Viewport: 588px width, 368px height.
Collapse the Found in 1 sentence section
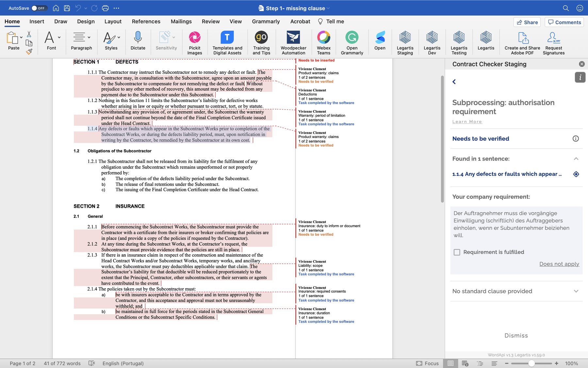[576, 159]
